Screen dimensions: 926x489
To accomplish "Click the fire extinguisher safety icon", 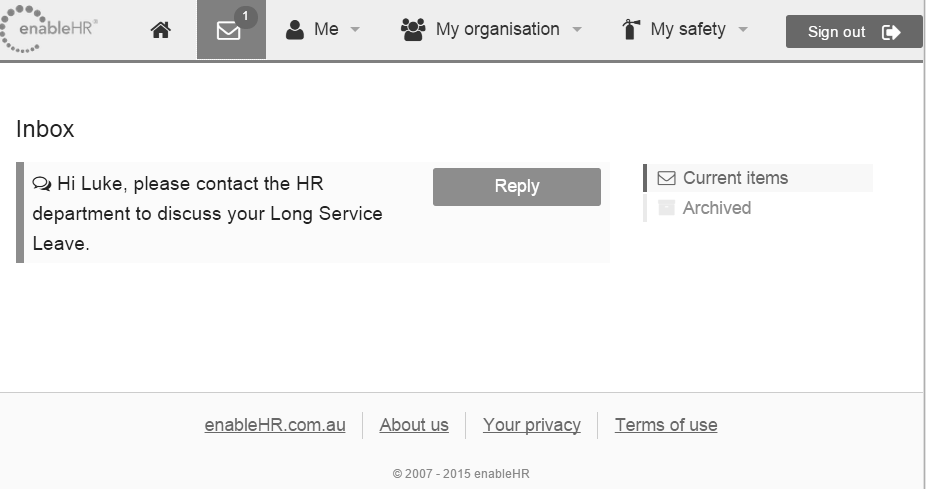I will coord(631,30).
